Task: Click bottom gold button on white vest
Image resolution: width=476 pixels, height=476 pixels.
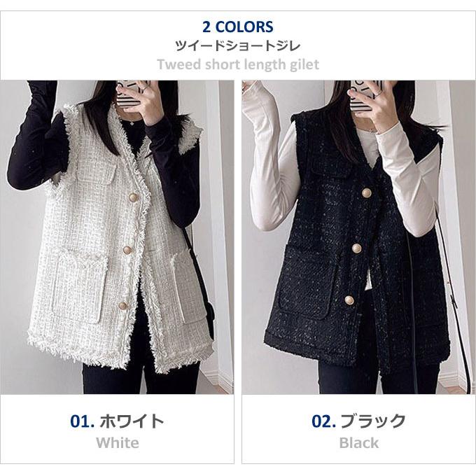Action: (x=122, y=305)
